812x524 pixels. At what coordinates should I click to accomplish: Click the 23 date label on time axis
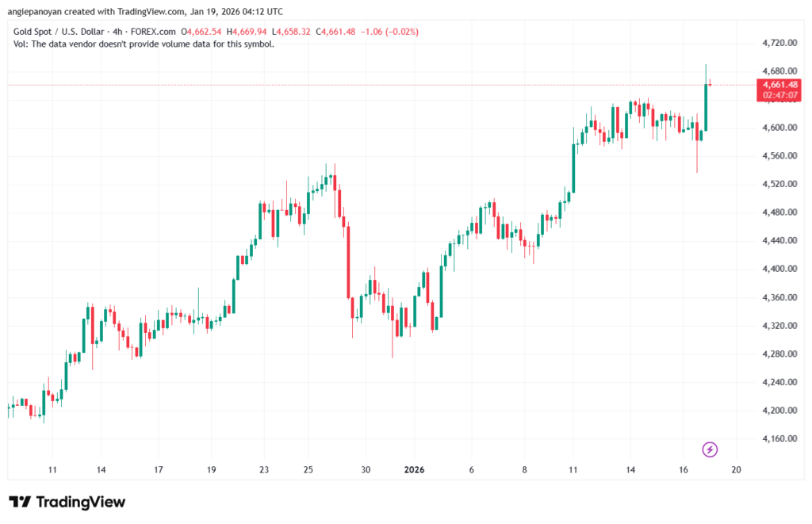pos(264,469)
